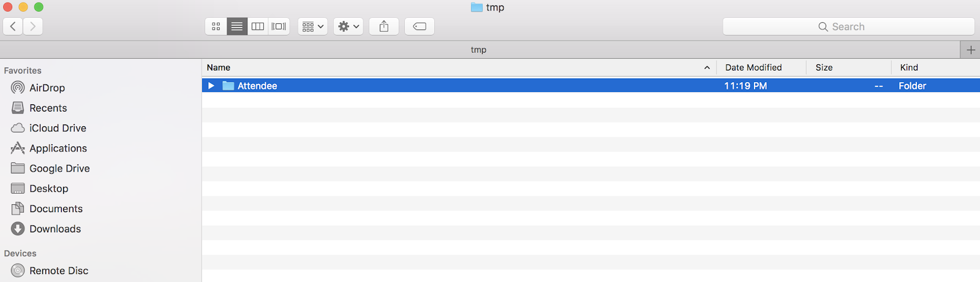Go forward with the right chevron button
The width and height of the screenshot is (980, 282).
33,26
